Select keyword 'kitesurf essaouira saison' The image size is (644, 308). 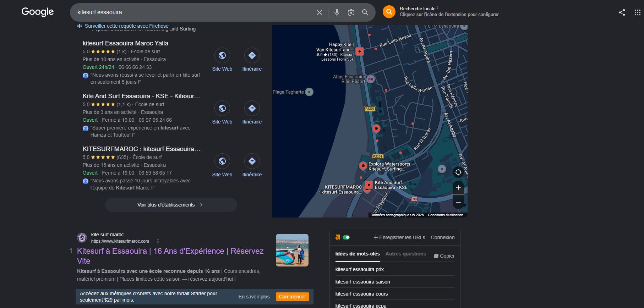363,282
